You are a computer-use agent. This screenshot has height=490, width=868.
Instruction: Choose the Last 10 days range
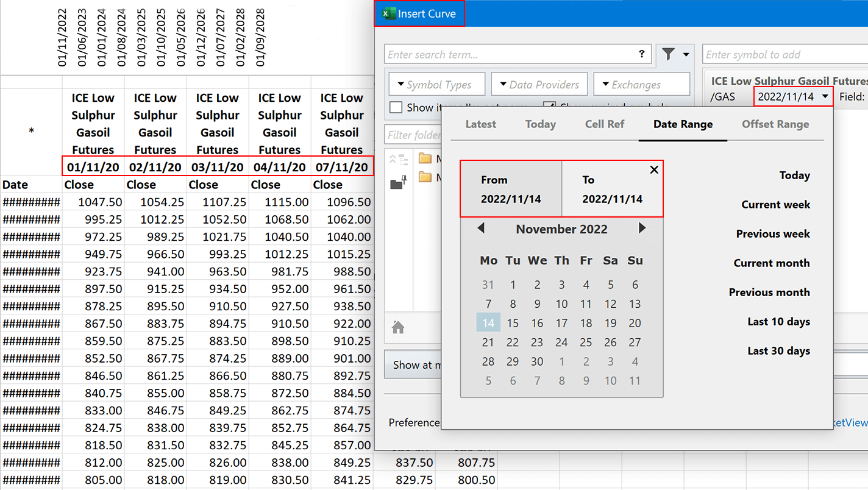[x=779, y=322]
